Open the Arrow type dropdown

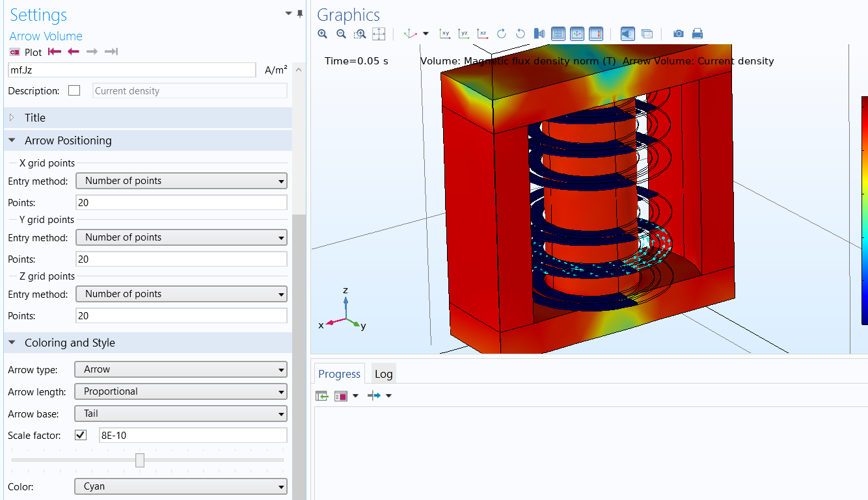click(x=181, y=369)
